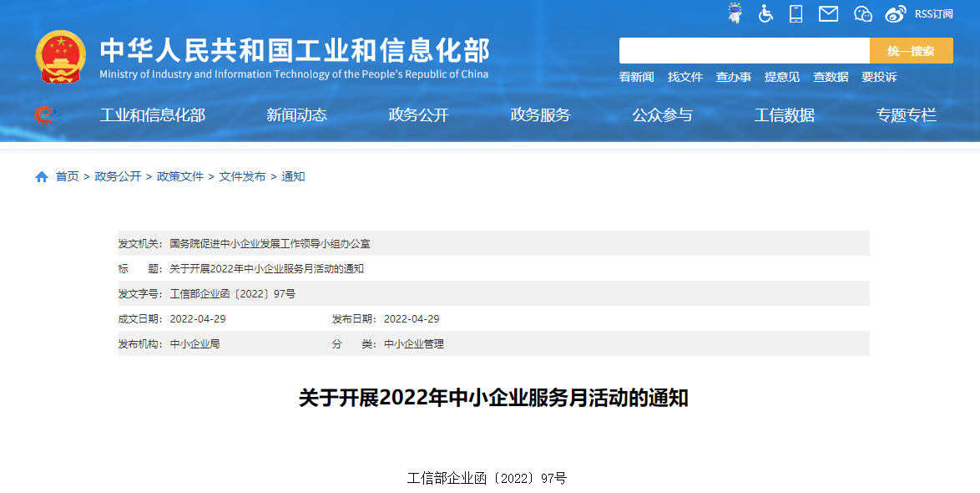The image size is (980, 493).
Task: Click the 要投诉 quick link
Action: coord(879,77)
